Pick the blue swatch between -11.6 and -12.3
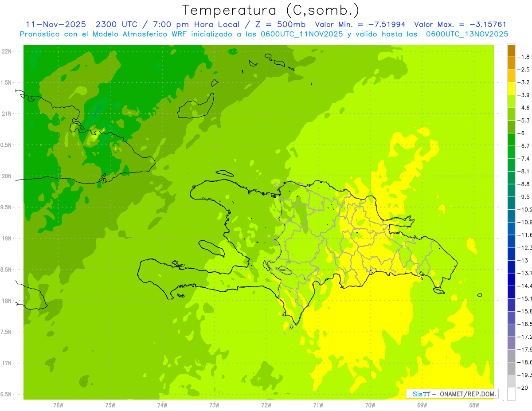Image resolution: width=532 pixels, height=411 pixels. [x=511, y=241]
